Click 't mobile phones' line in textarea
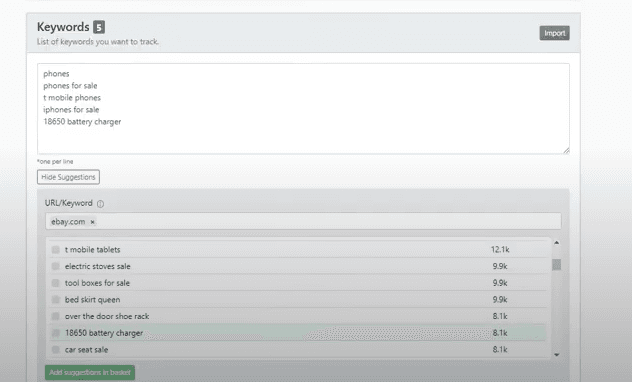Screen dimensions: 632x382 72,98
